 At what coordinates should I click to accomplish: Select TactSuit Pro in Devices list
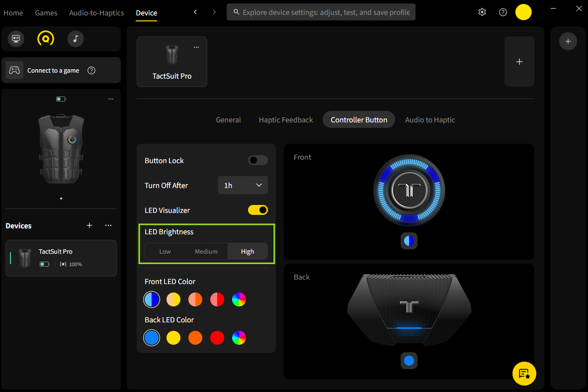tap(61, 258)
